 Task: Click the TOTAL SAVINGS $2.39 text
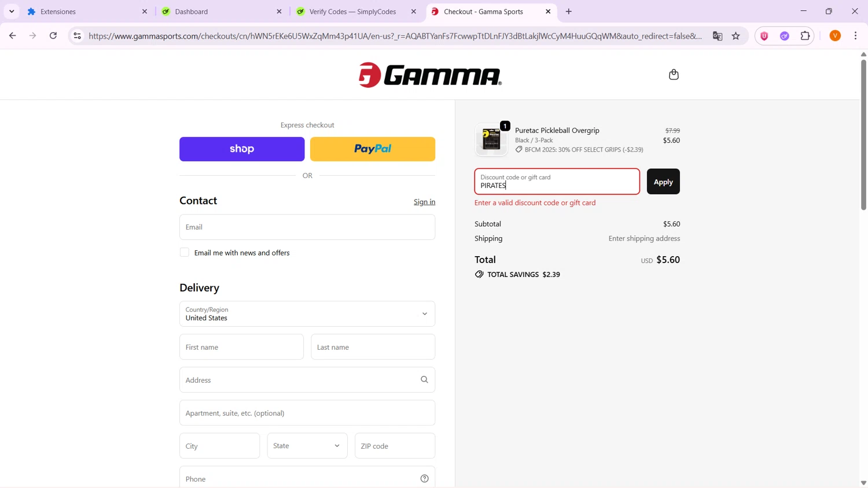click(x=524, y=275)
